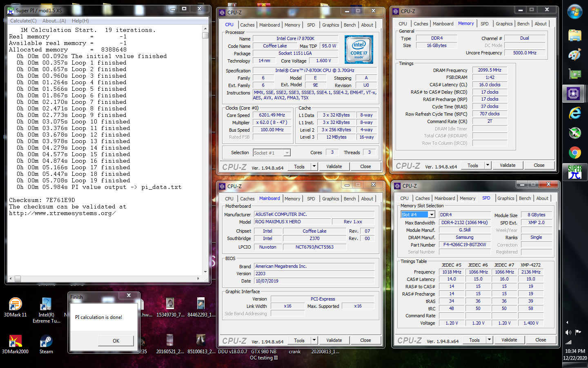Click the Part Number F4-4266C19-8GTZKW field
The height and width of the screenshot is (368, 588).
[x=465, y=245]
